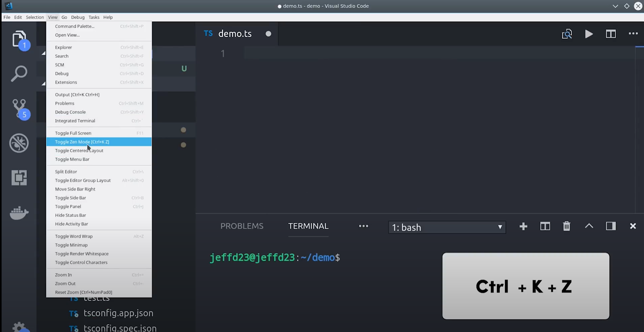This screenshot has height=332, width=644.
Task: Select Hide Activity Bar
Action: click(x=99, y=224)
